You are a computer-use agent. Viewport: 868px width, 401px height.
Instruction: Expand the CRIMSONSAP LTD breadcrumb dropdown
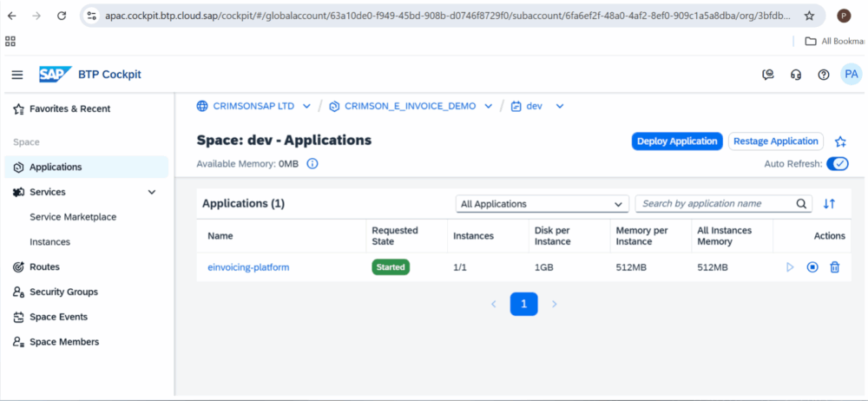[x=306, y=106]
